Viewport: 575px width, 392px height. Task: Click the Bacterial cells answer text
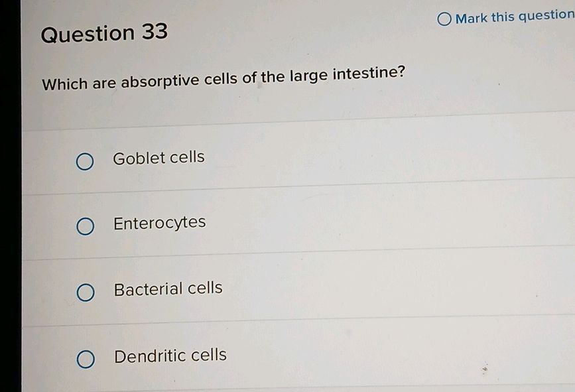pos(168,288)
